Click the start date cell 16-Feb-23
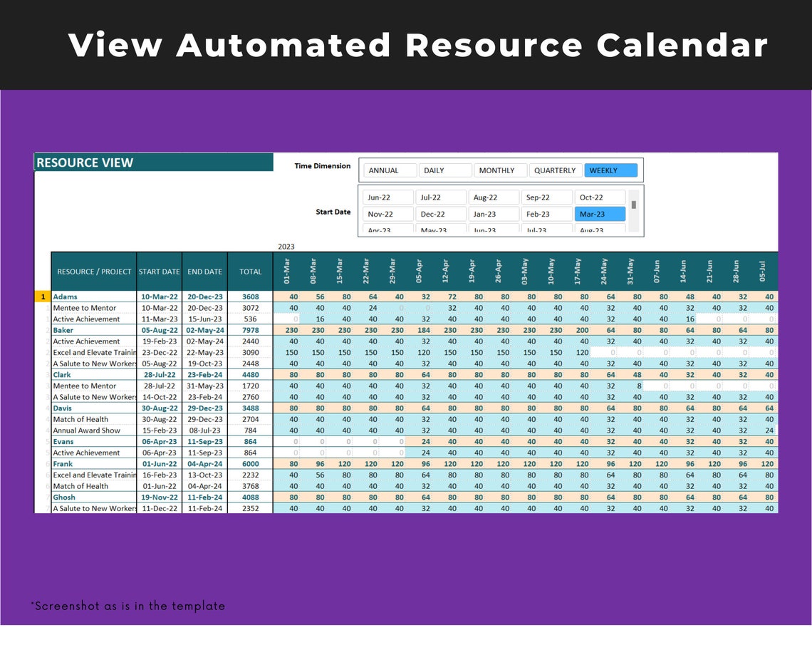 (159, 475)
